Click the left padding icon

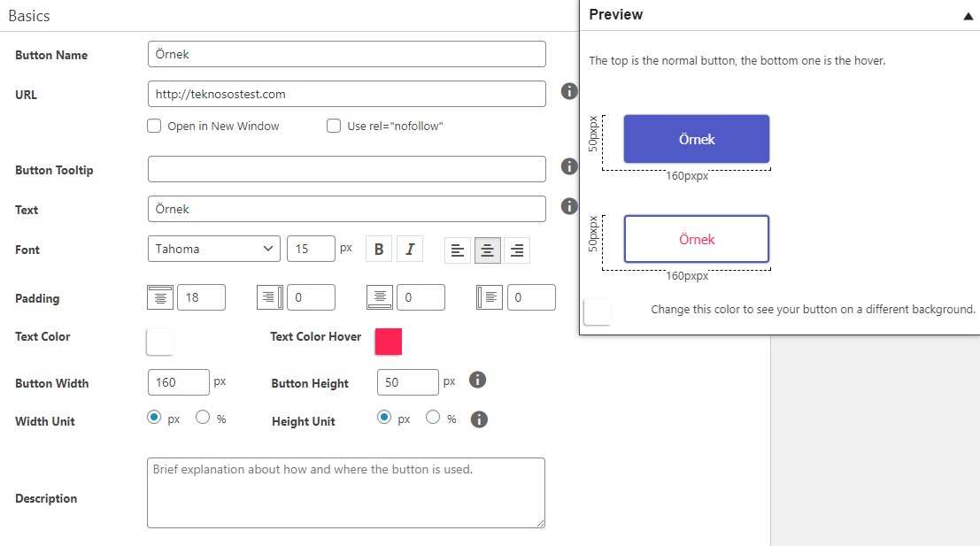(490, 297)
